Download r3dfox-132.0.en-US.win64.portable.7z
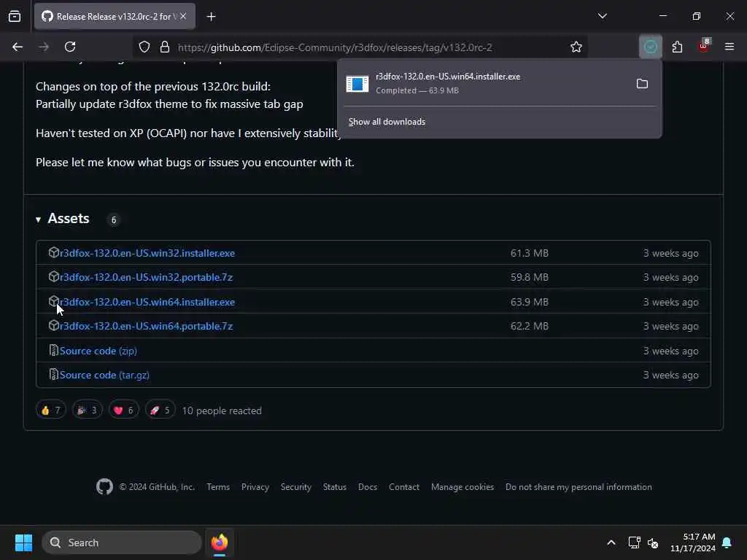This screenshot has width=747, height=560. tap(146, 326)
